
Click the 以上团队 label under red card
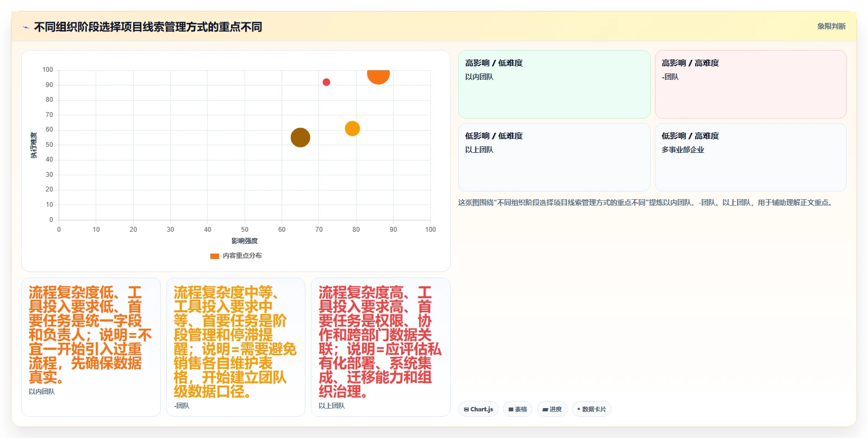(x=332, y=406)
